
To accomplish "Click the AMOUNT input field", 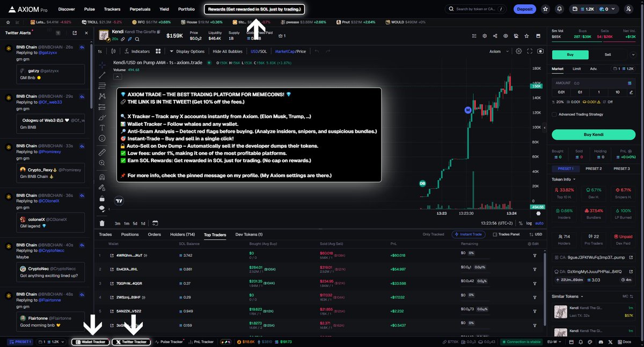I will click(594, 83).
